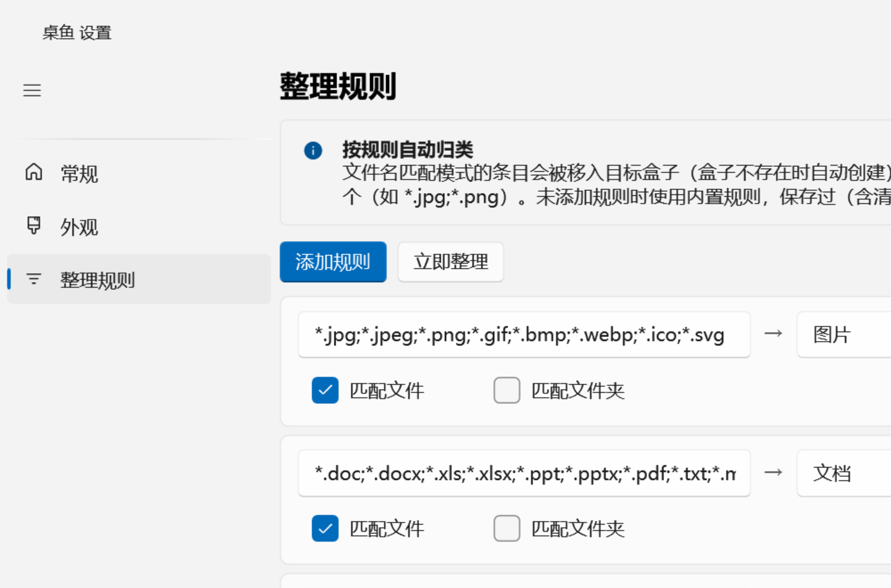
Task: Edit the *.jpg;*.jpeg pattern field
Action: coord(524,334)
